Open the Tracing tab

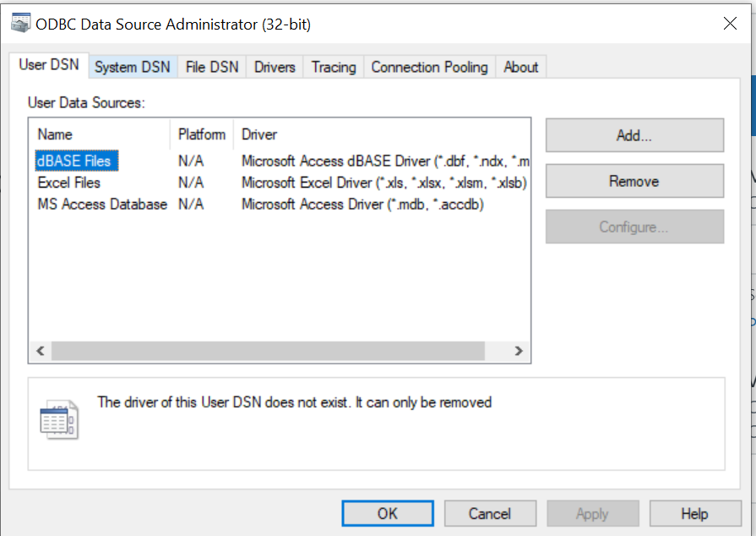pos(333,67)
